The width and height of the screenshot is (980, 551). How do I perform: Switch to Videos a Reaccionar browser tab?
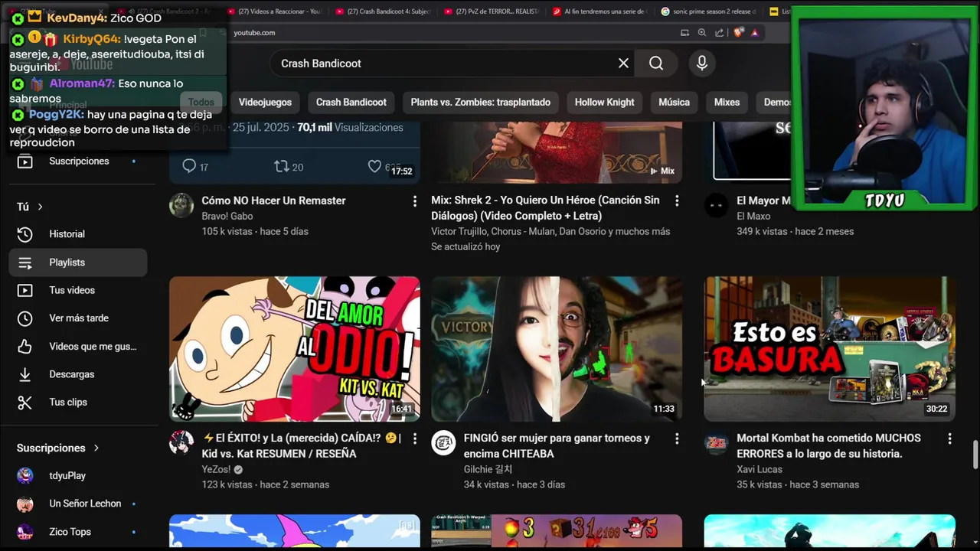pos(275,11)
